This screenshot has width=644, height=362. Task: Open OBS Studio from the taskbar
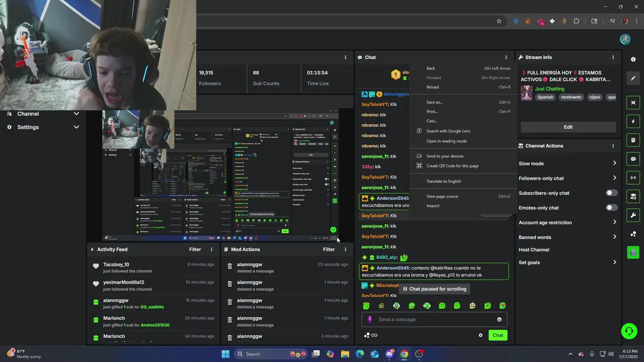pyautogui.click(x=419, y=354)
